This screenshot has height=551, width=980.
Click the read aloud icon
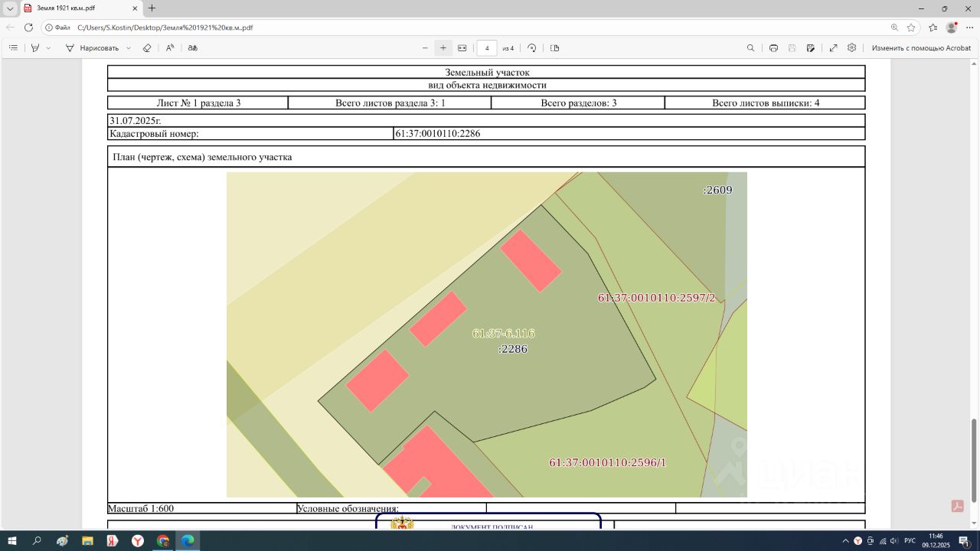pos(170,47)
